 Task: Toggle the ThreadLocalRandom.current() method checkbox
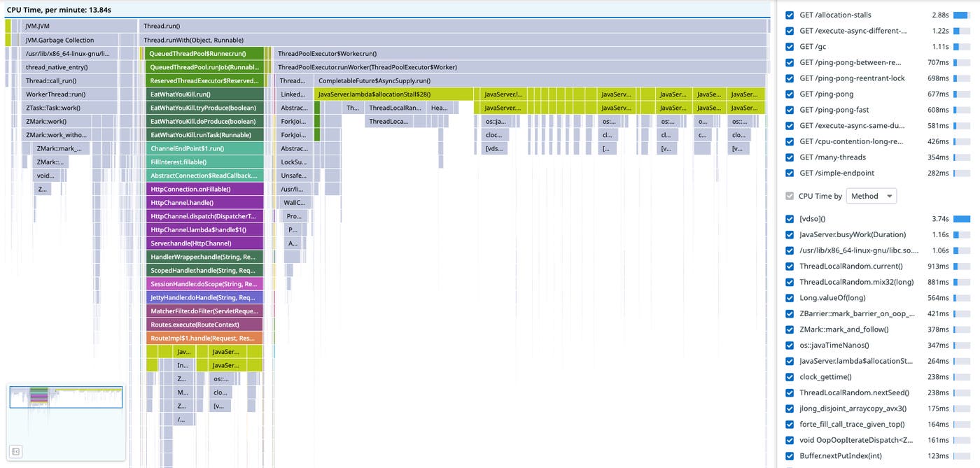pos(789,266)
